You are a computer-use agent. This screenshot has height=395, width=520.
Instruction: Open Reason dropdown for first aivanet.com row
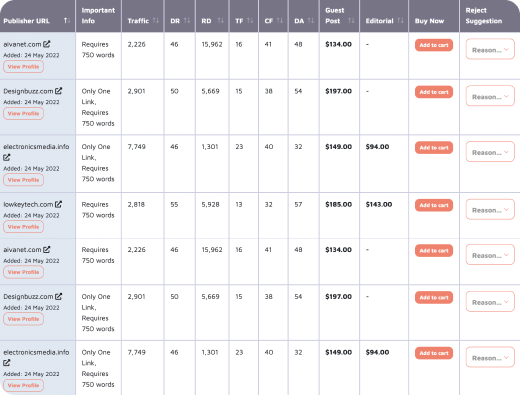click(x=490, y=49)
